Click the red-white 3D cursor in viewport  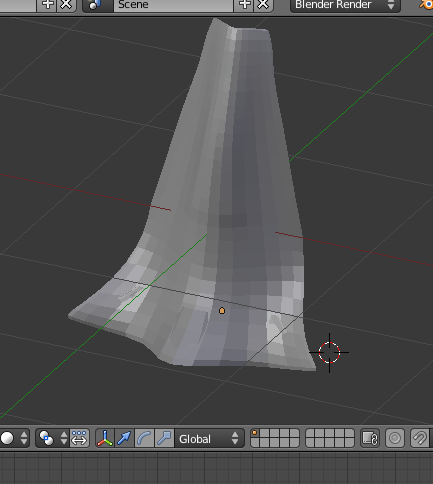(329, 352)
